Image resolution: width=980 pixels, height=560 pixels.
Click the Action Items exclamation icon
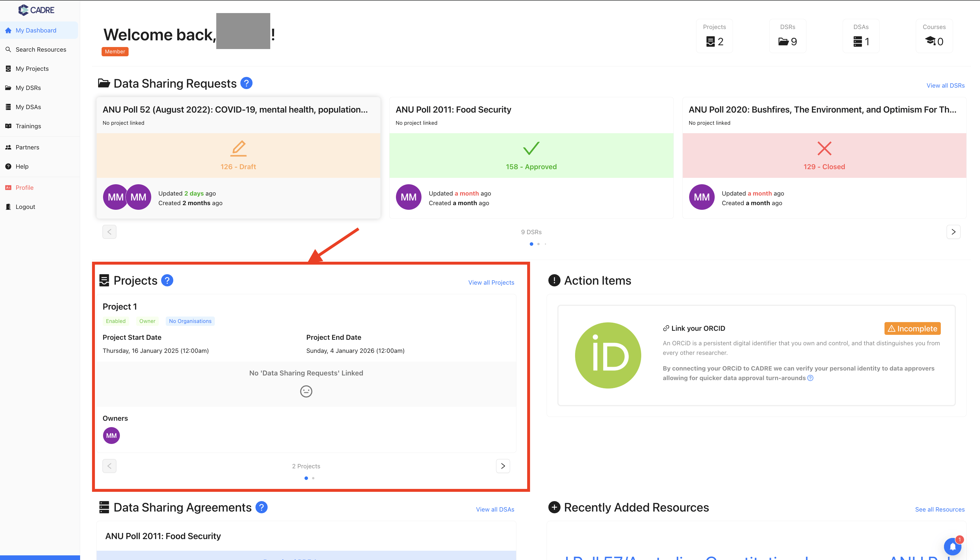(x=554, y=280)
